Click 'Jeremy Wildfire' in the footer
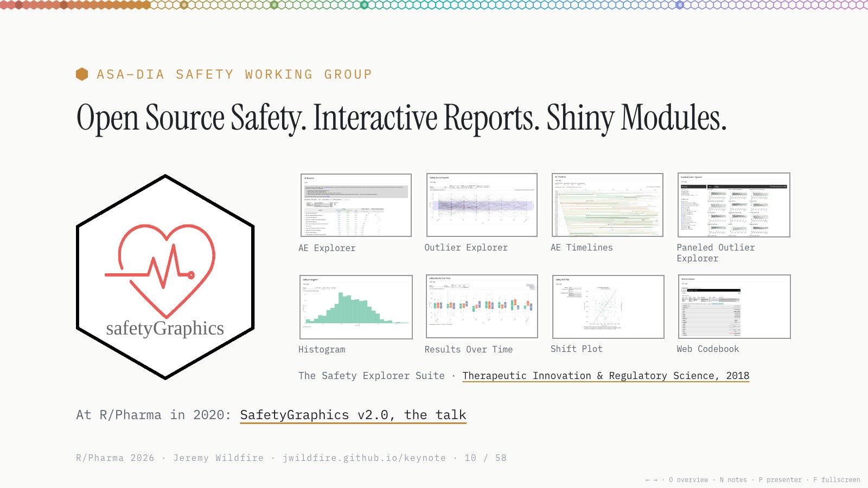This screenshot has height=488, width=868. click(219, 458)
